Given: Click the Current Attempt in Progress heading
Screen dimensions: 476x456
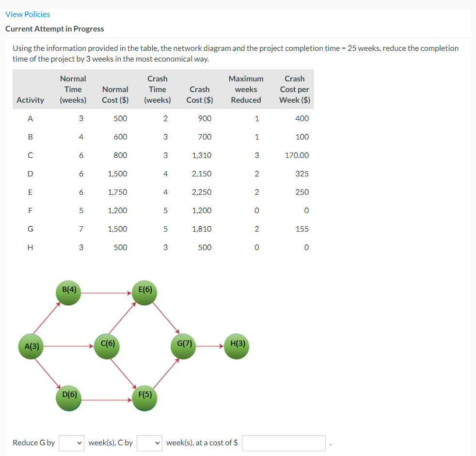Looking at the screenshot, I should click(x=54, y=29).
